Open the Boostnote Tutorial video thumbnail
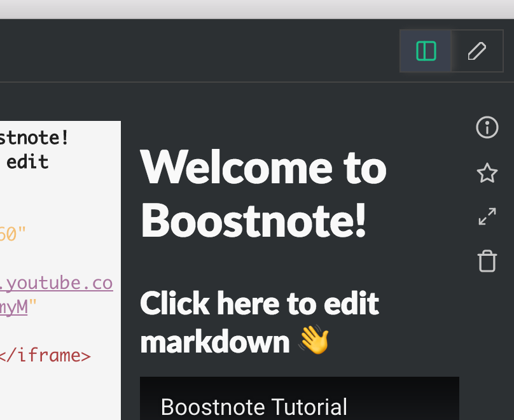 coord(299,398)
